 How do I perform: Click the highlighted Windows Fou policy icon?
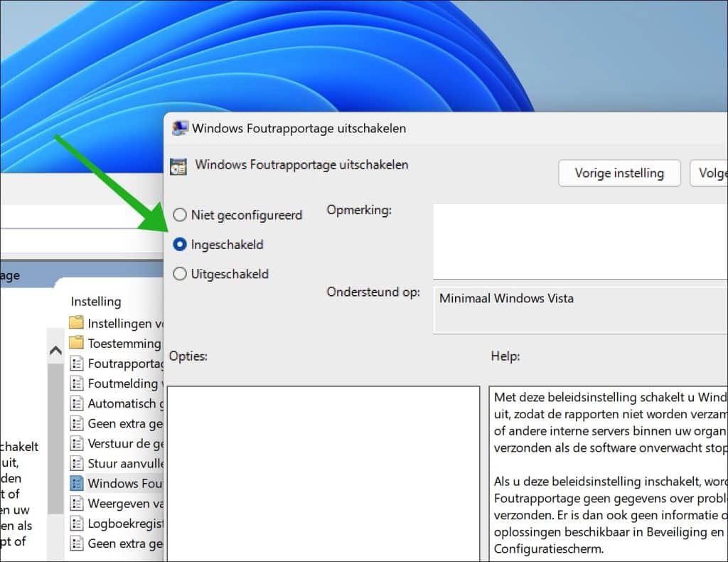point(77,483)
